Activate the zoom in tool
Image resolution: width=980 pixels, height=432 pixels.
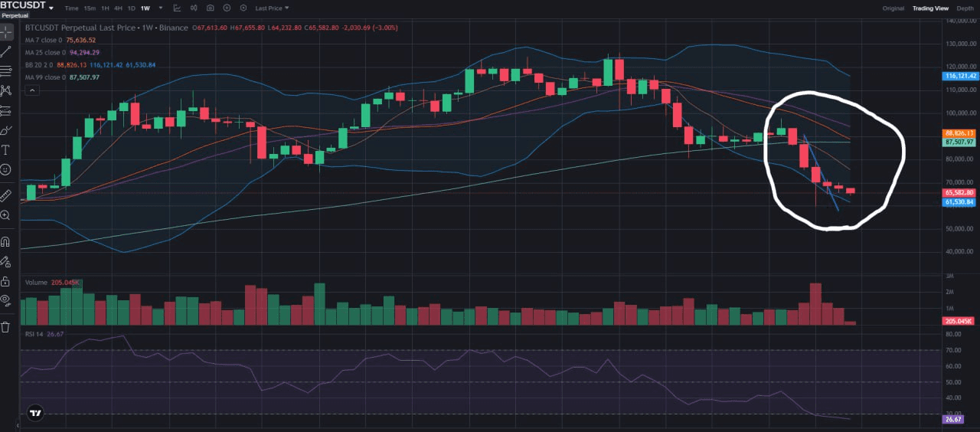(x=5, y=216)
